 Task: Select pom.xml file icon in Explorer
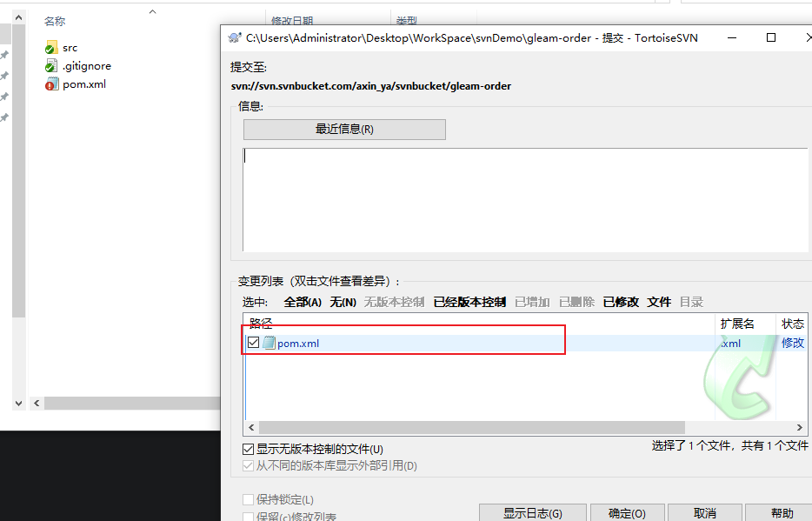click(x=51, y=83)
